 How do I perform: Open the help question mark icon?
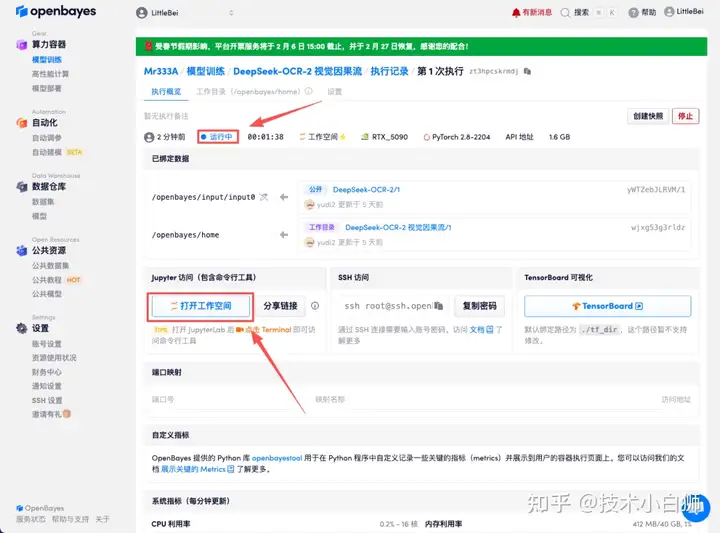click(633, 12)
